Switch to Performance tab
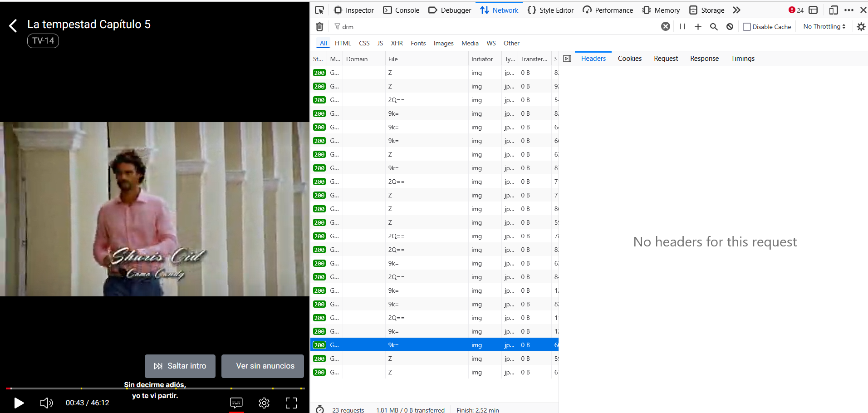The width and height of the screenshot is (868, 413). pos(608,10)
